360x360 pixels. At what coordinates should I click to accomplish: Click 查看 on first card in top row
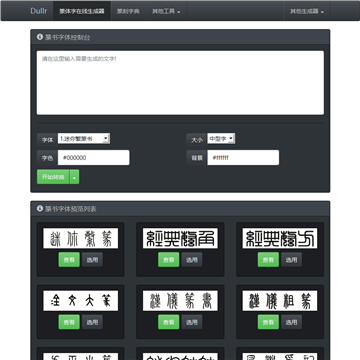pos(69,260)
